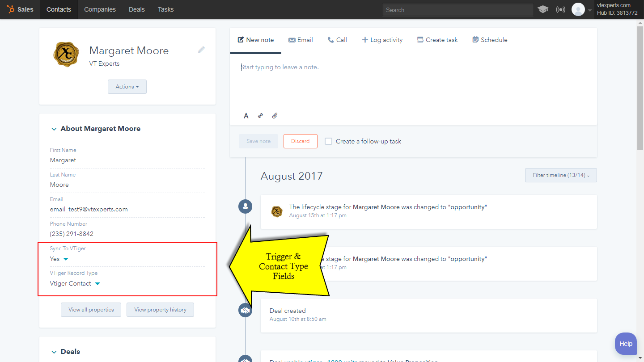Open the Deals menu item
The width and height of the screenshot is (644, 362).
136,9
